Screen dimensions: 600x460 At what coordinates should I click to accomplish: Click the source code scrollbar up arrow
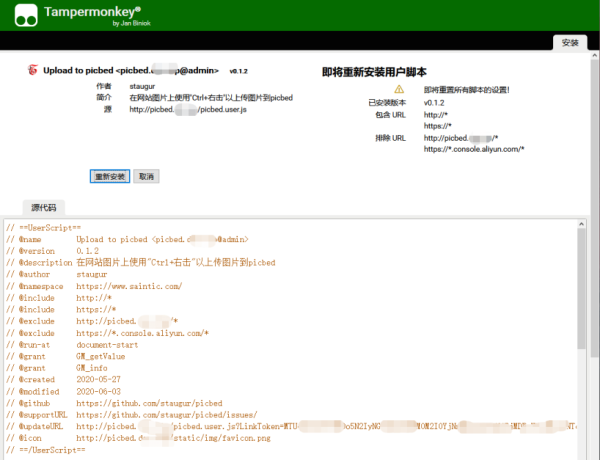tap(582, 224)
